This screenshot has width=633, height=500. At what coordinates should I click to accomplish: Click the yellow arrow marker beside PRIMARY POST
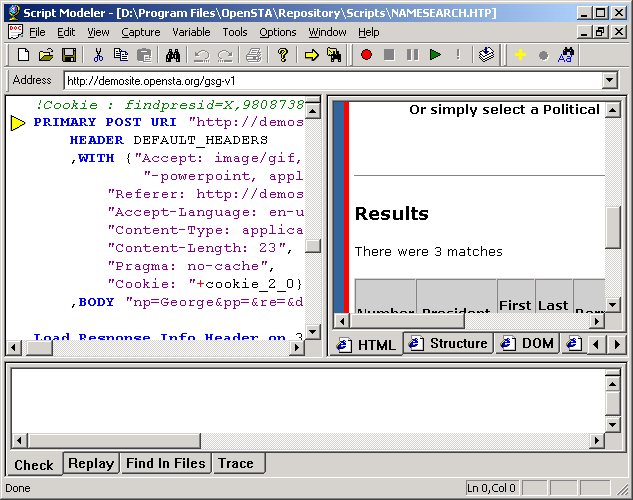click(18, 123)
